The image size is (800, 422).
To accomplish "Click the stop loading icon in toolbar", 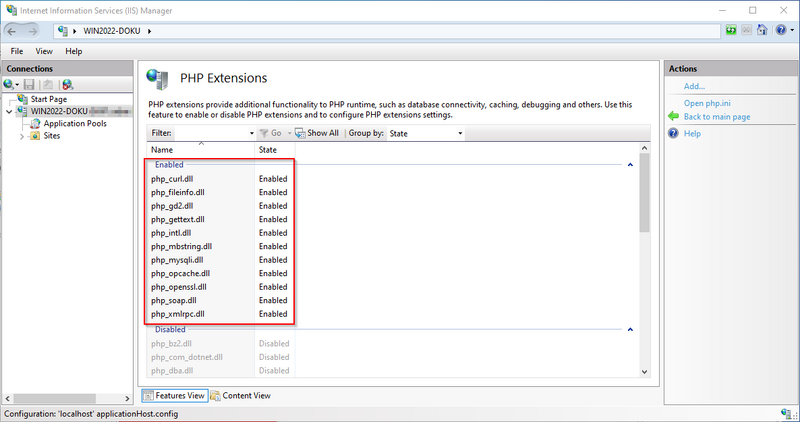I will click(x=746, y=30).
